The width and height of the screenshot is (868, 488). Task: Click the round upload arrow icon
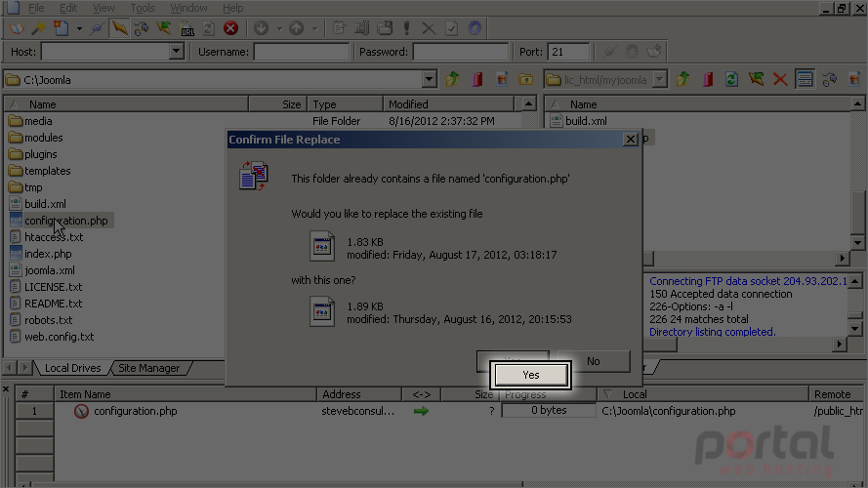tap(297, 28)
